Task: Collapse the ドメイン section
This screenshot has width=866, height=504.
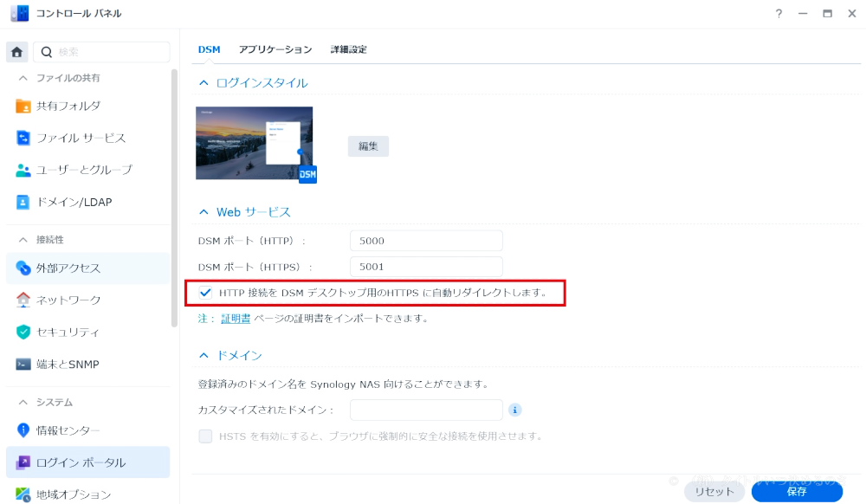Action: click(x=204, y=356)
